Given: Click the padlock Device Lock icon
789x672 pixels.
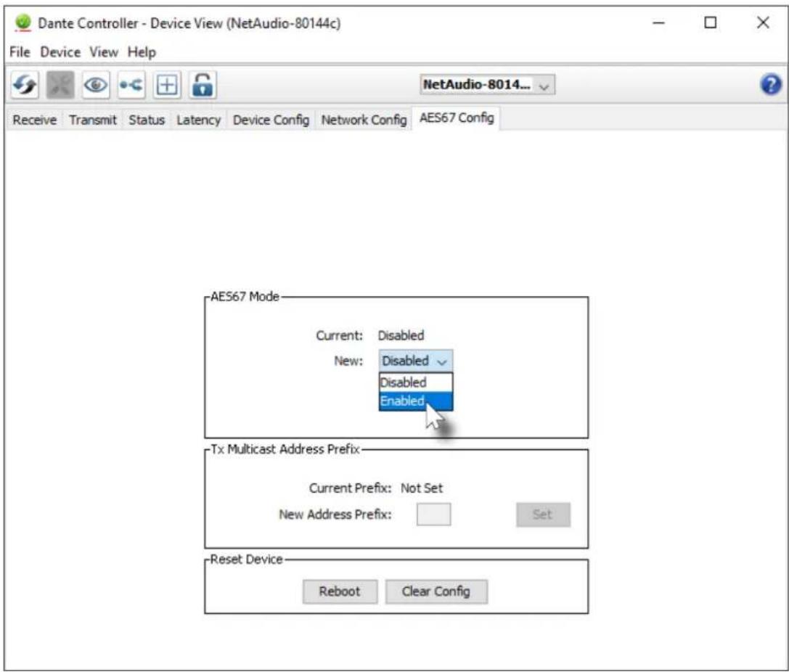Looking at the screenshot, I should (x=203, y=85).
